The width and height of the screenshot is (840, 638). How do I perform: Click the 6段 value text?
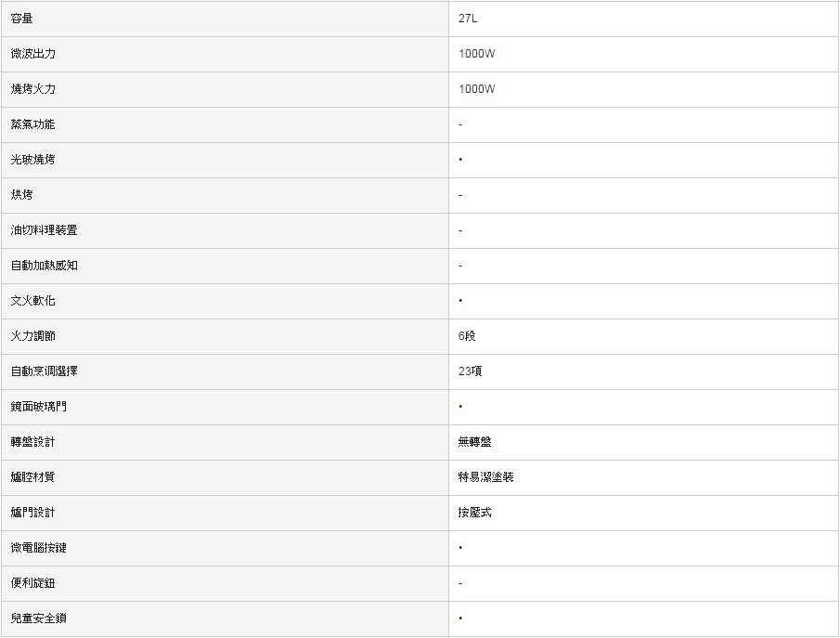pos(467,336)
